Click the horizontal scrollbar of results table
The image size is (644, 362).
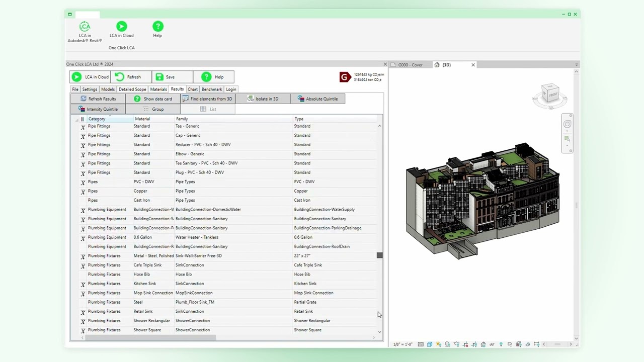tap(151, 338)
